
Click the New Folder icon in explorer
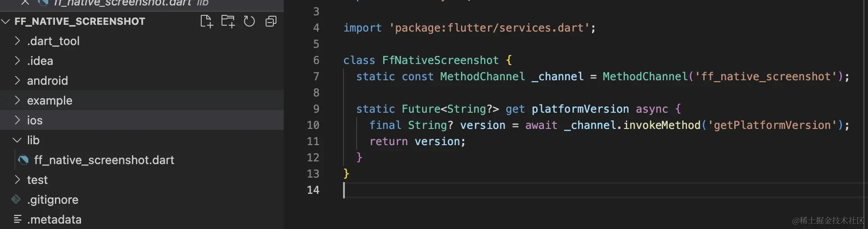tap(228, 21)
